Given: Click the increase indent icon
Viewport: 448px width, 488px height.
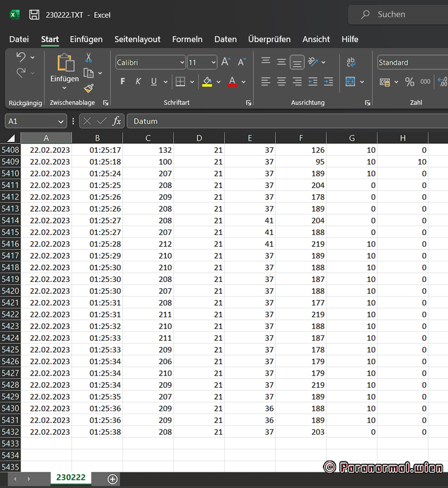Looking at the screenshot, I should coord(328,82).
